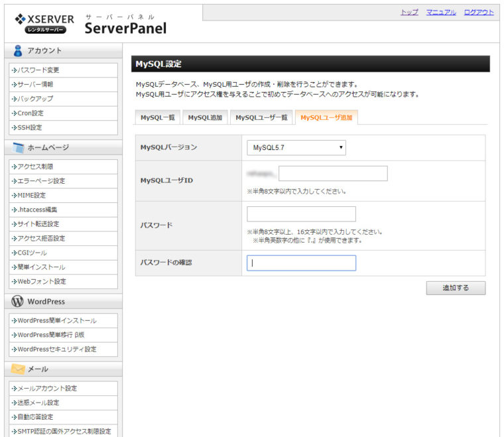The height and width of the screenshot is (437, 504).
Task: Switch to the MySQL一覧 tab
Action: 158,117
